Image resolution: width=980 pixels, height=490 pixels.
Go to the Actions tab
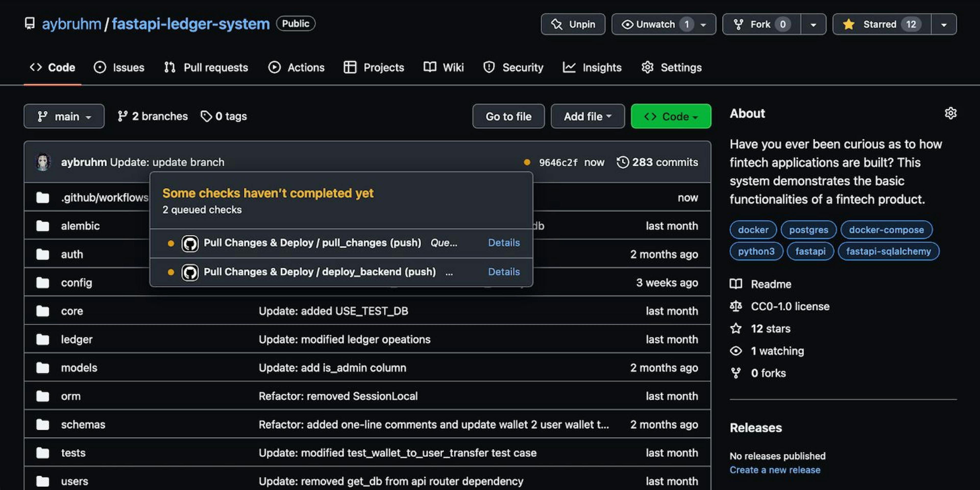coord(296,67)
